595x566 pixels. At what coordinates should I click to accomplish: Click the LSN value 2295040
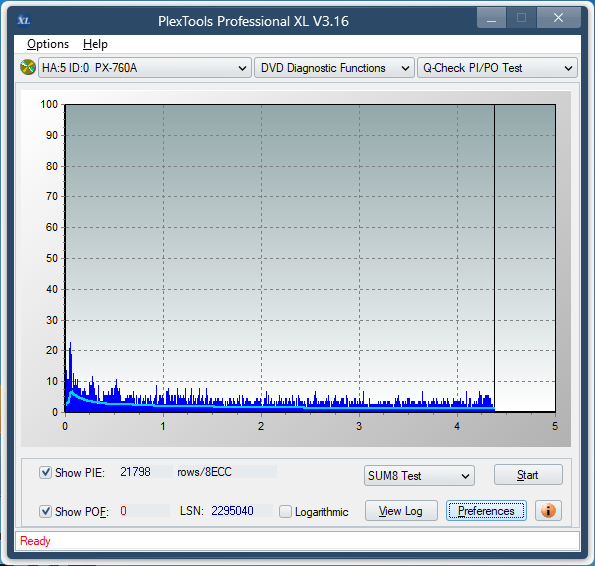click(232, 511)
